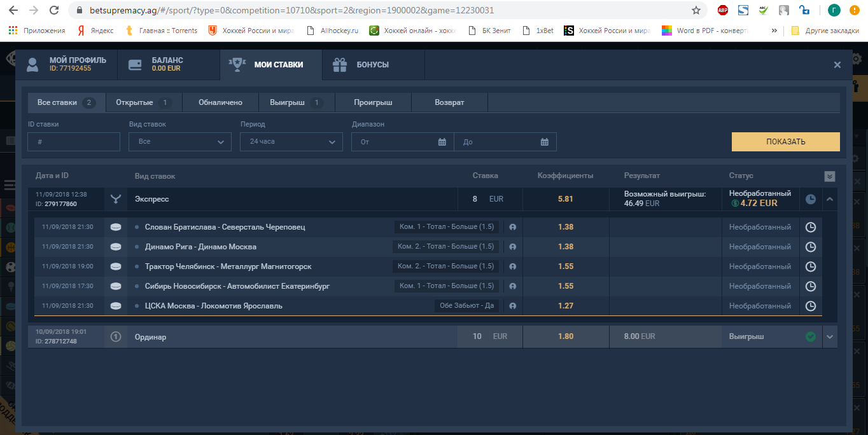Close the Мои ставки overlay panel
This screenshot has width=868, height=435.
point(837,64)
